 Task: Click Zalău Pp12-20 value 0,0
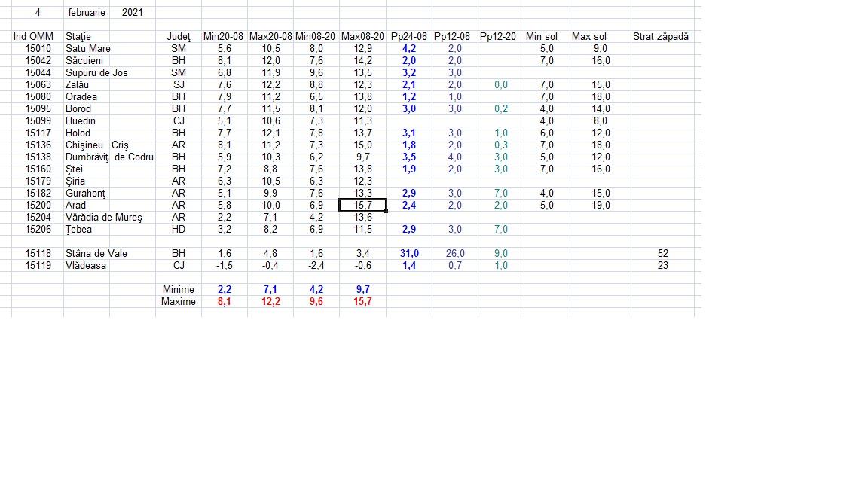click(x=500, y=85)
